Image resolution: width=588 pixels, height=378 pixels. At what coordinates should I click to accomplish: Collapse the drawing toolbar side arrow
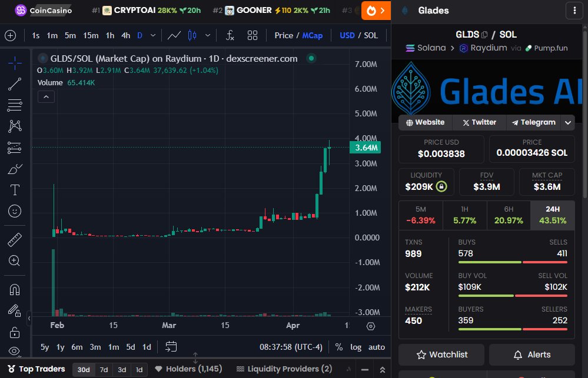[29, 319]
